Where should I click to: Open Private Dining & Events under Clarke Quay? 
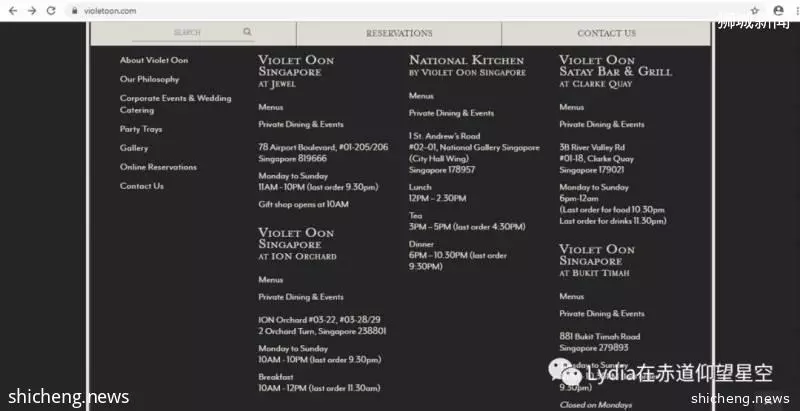(602, 124)
